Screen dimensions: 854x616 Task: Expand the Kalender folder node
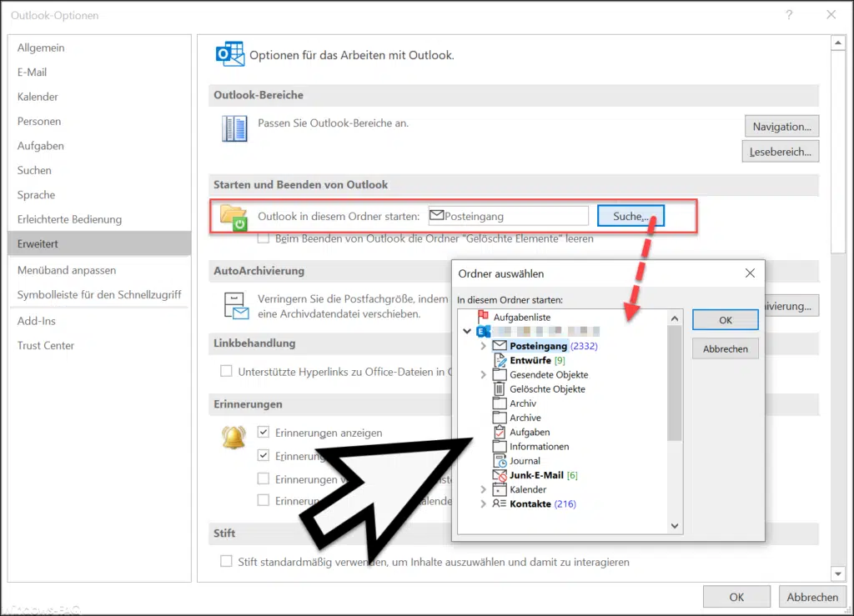pyautogui.click(x=483, y=489)
